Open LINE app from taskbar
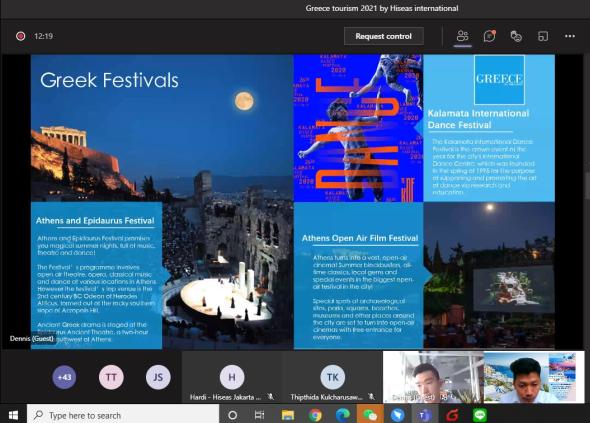This screenshot has height=423, width=590. click(x=480, y=415)
